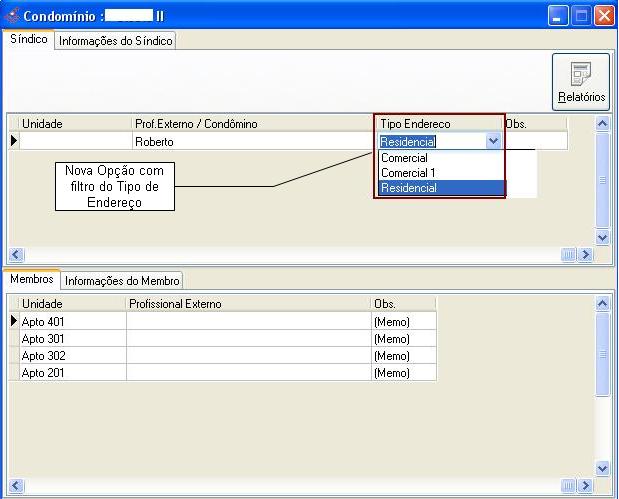Image resolution: width=619 pixels, height=499 pixels.
Task: Select the Membros tab
Action: tap(31, 280)
